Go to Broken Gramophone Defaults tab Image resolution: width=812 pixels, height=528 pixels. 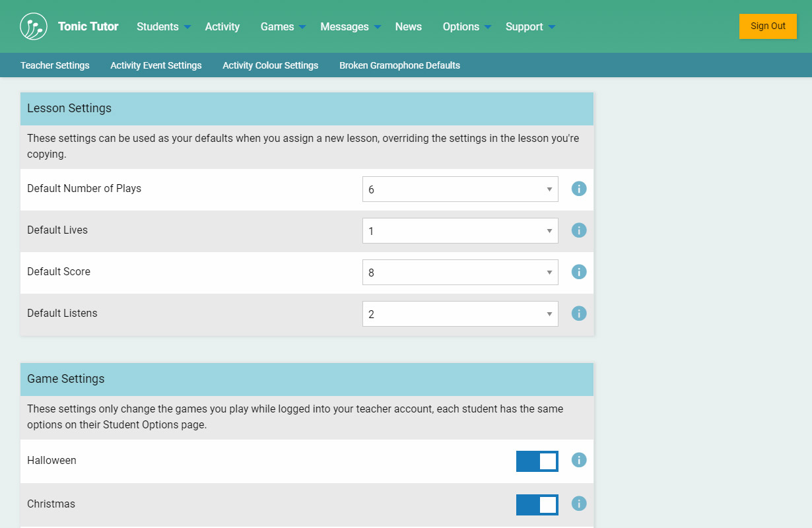coord(399,65)
